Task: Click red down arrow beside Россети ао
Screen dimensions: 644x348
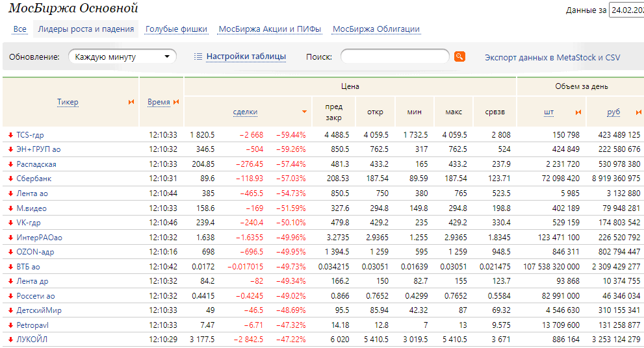Action: point(10,296)
